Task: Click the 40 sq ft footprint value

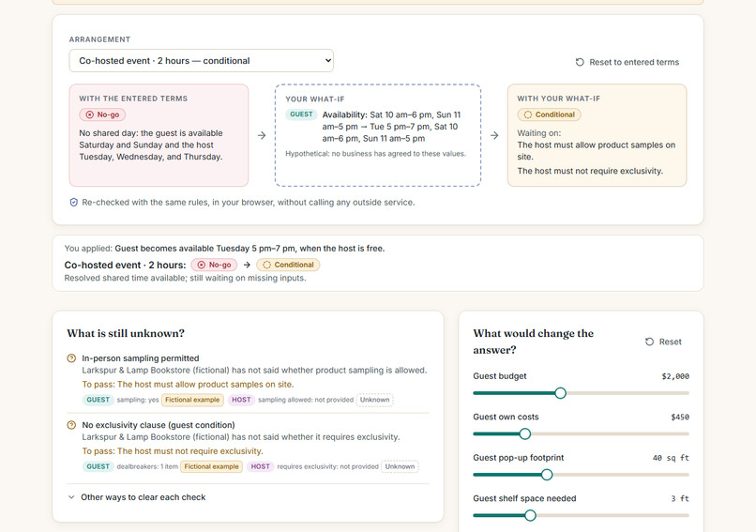Action: 671,458
